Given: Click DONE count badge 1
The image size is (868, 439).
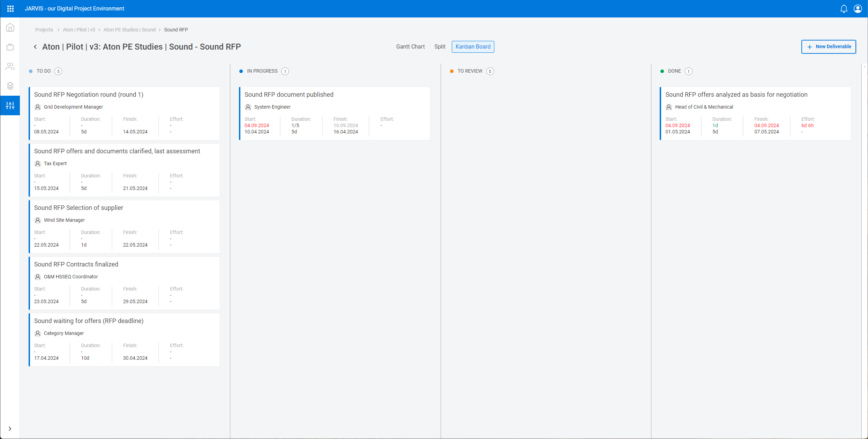Looking at the screenshot, I should [x=688, y=71].
